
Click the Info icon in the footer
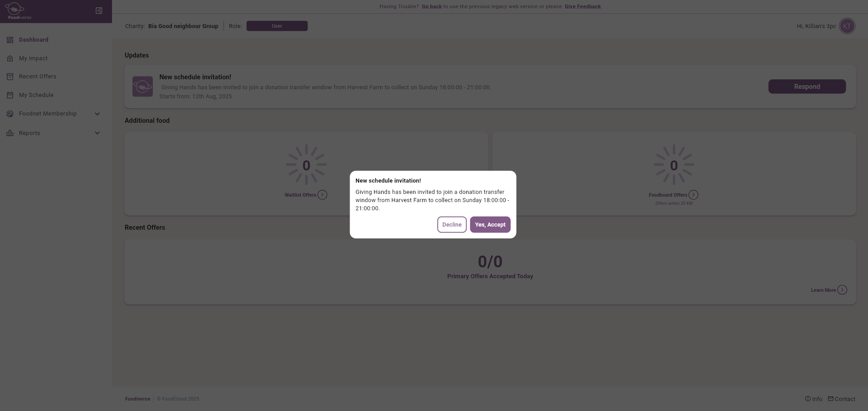(808, 399)
